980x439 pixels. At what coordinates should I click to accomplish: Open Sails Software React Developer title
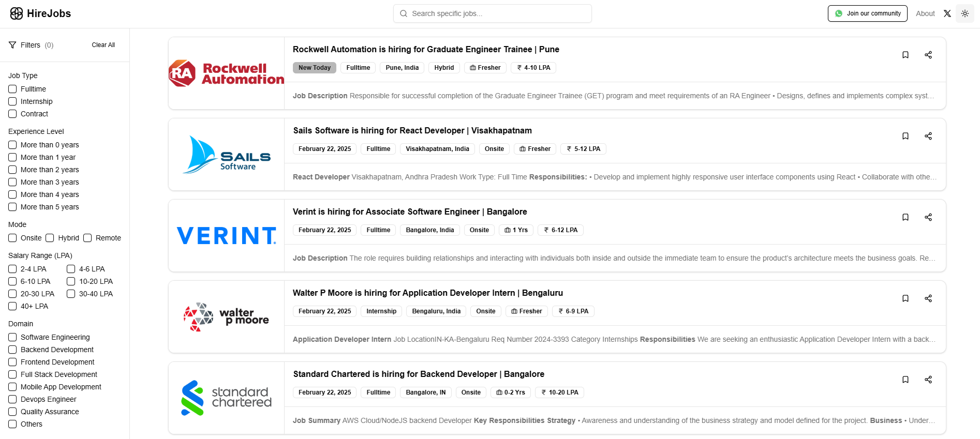point(412,130)
